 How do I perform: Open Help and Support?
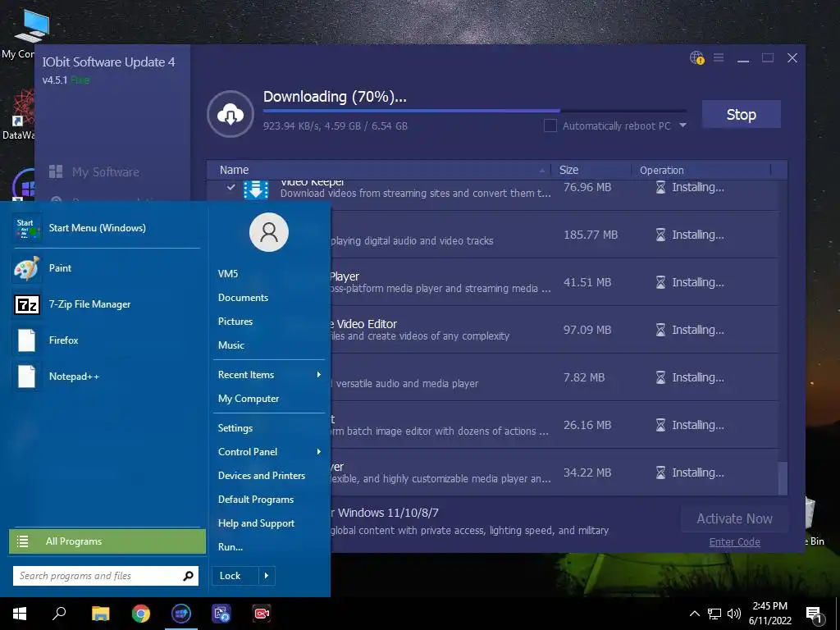[256, 523]
